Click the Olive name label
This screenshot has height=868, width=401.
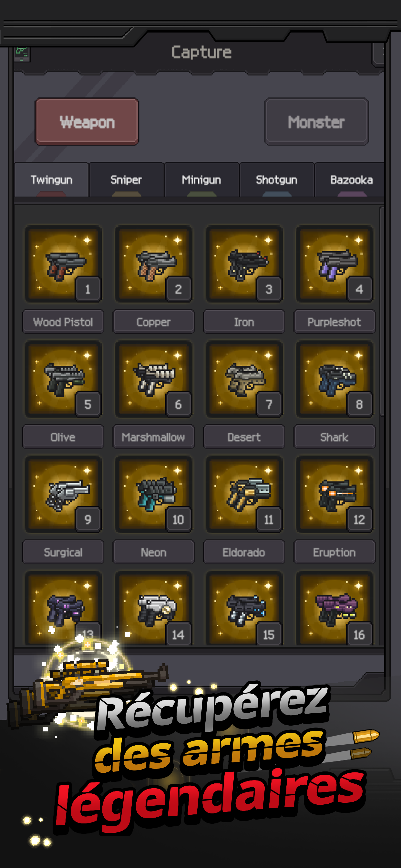point(63,437)
